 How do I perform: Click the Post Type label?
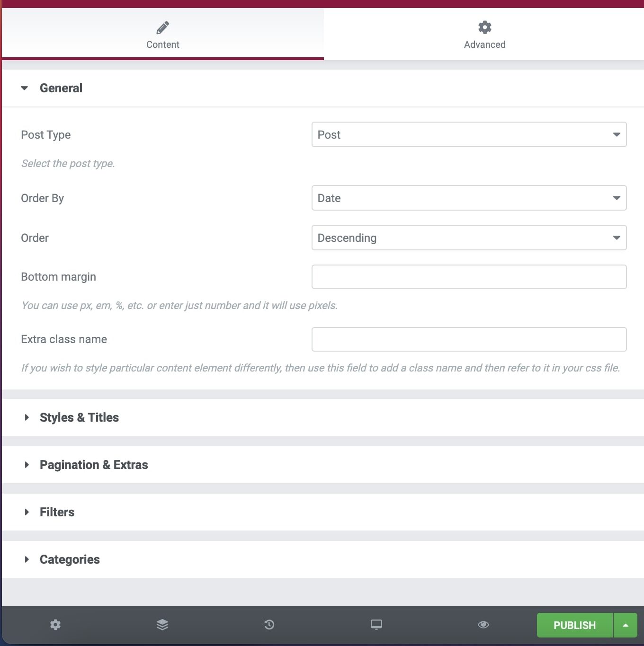[46, 135]
